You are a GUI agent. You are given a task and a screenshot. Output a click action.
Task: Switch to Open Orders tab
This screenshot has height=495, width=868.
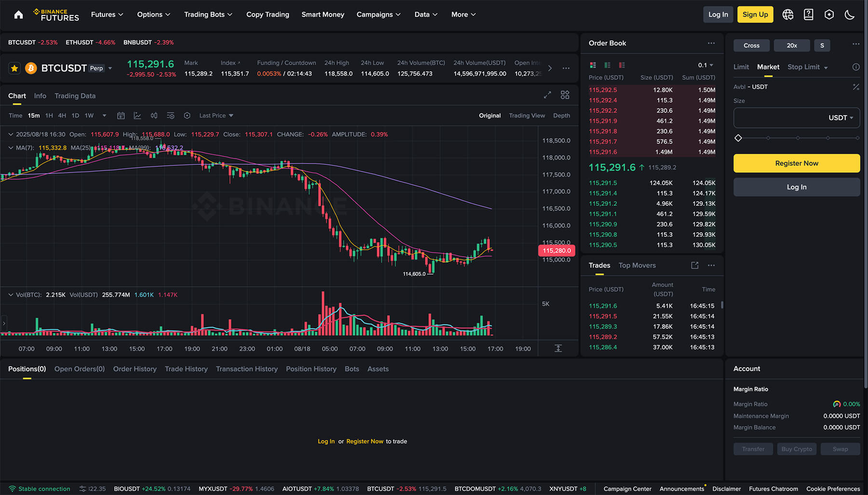(80, 369)
